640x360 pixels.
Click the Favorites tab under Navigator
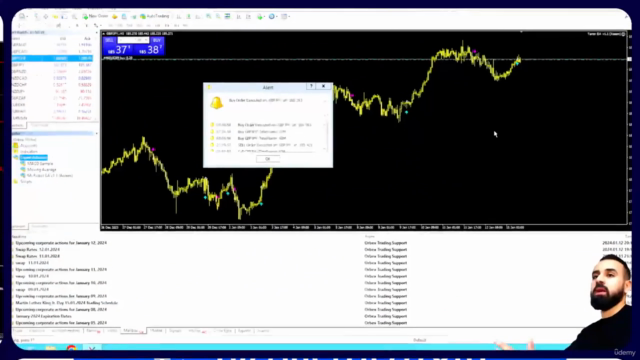click(x=40, y=226)
